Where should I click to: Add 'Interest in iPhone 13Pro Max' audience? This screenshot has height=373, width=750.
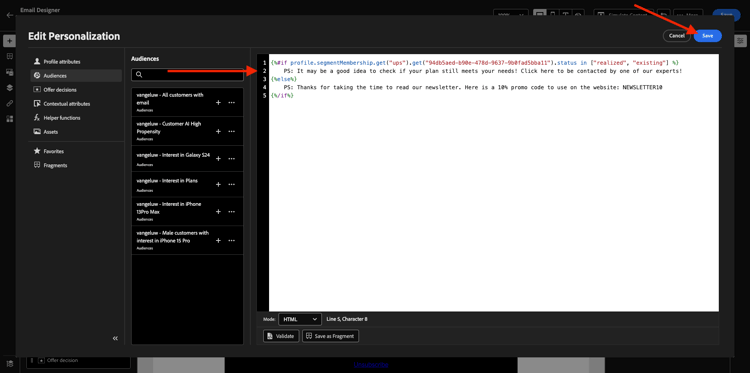point(218,211)
